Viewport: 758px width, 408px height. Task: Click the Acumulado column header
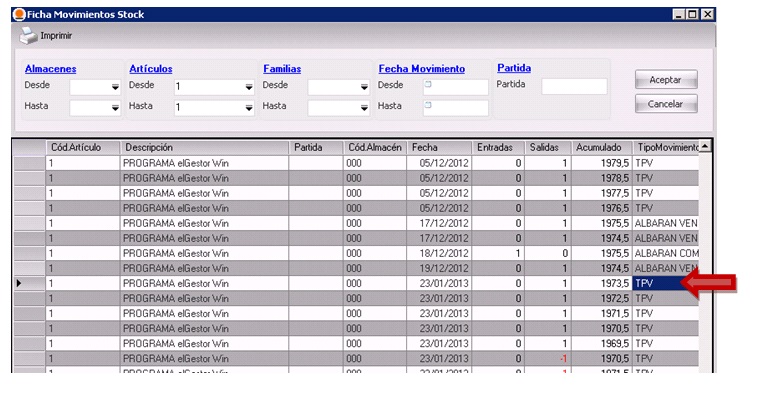[x=602, y=147]
